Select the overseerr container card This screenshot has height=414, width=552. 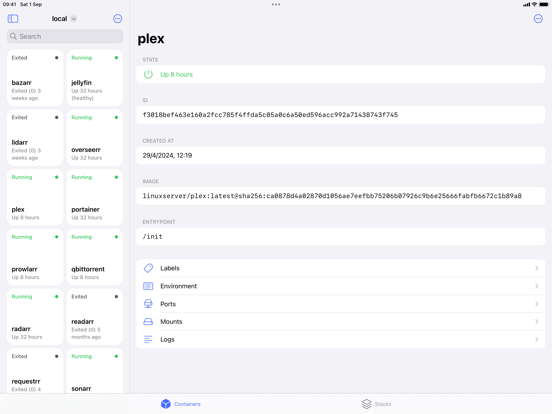(95, 138)
